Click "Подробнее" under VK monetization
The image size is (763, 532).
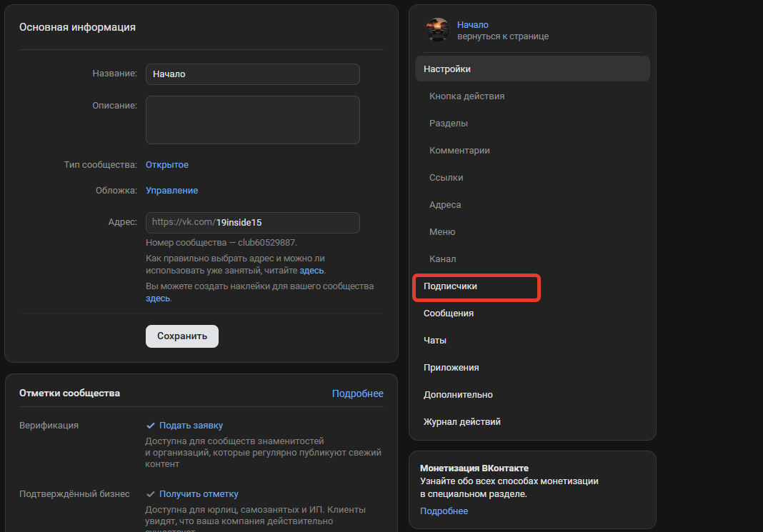pyautogui.click(x=444, y=511)
